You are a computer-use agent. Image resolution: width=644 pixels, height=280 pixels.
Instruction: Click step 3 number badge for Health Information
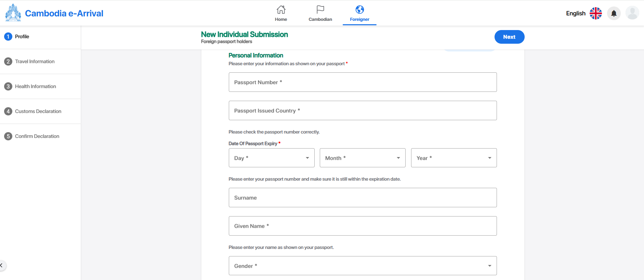point(8,86)
